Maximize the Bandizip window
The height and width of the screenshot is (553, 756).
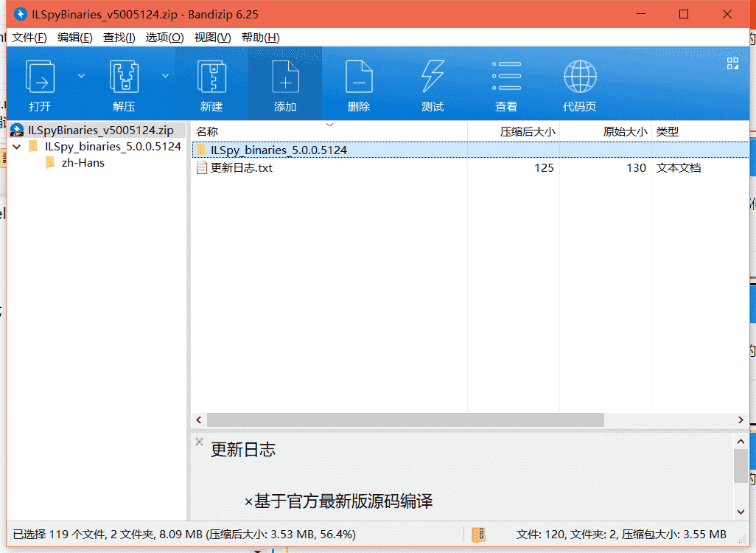tap(684, 14)
